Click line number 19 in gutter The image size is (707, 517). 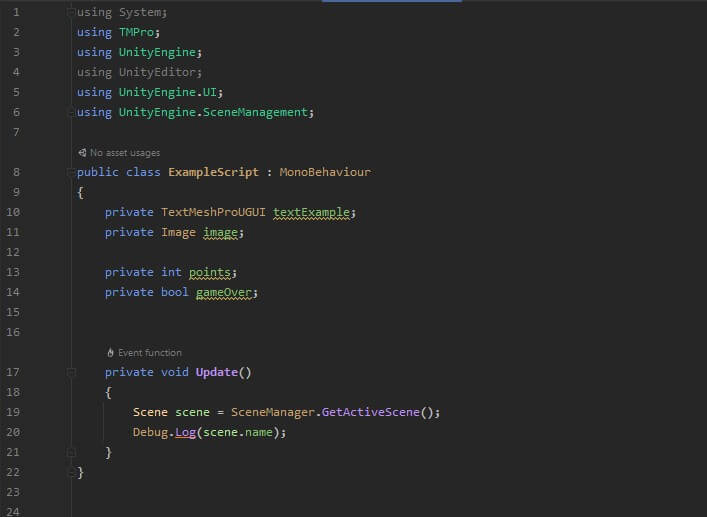[x=13, y=412]
